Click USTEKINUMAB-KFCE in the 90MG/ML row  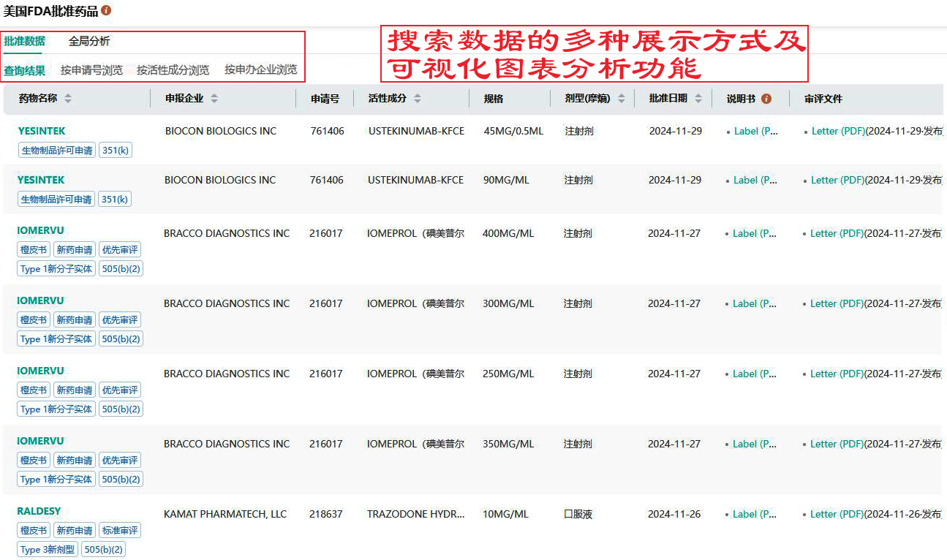tap(415, 180)
